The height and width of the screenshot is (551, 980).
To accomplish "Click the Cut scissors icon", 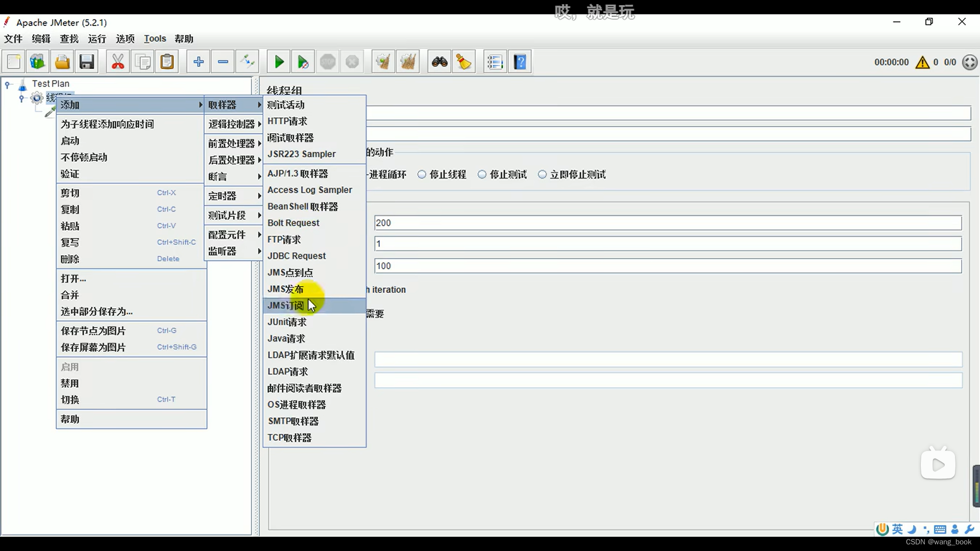I will 118,62.
